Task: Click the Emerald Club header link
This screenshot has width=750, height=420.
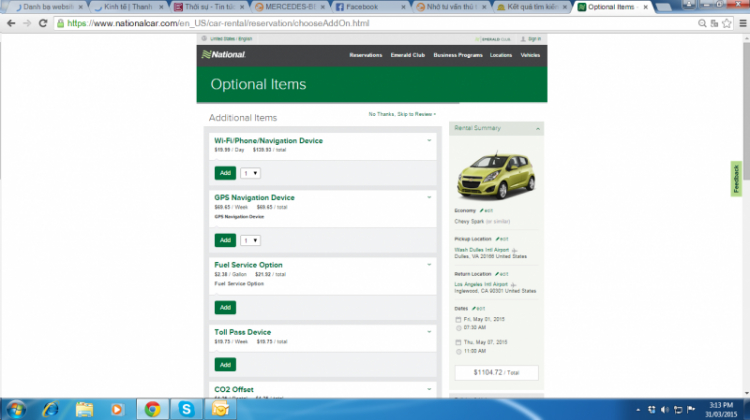Action: pos(494,39)
